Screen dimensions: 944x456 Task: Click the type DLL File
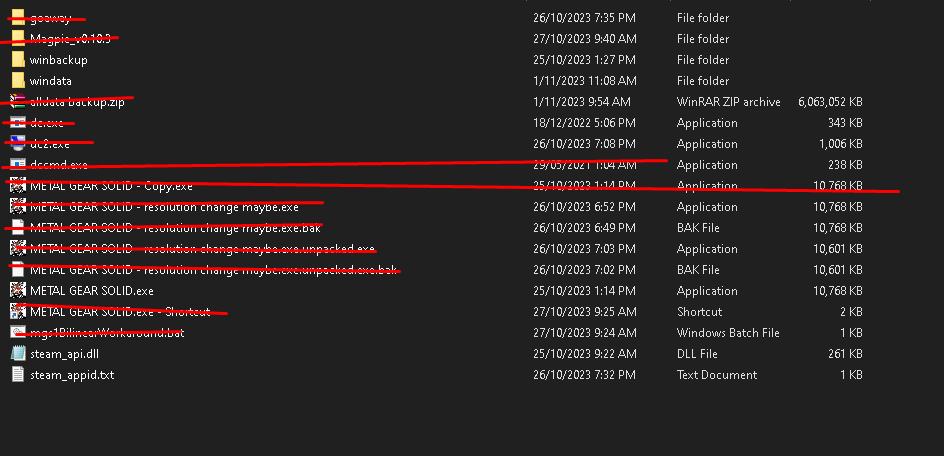point(695,354)
